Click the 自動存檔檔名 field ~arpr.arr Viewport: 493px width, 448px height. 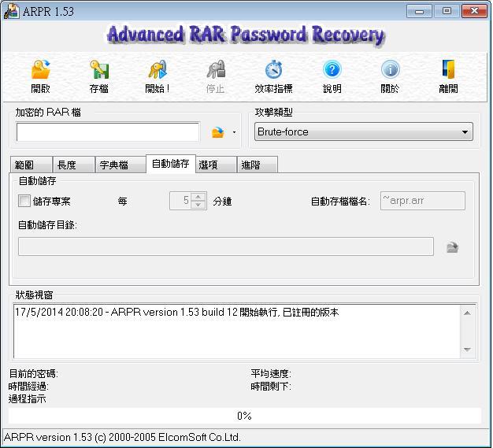point(423,201)
